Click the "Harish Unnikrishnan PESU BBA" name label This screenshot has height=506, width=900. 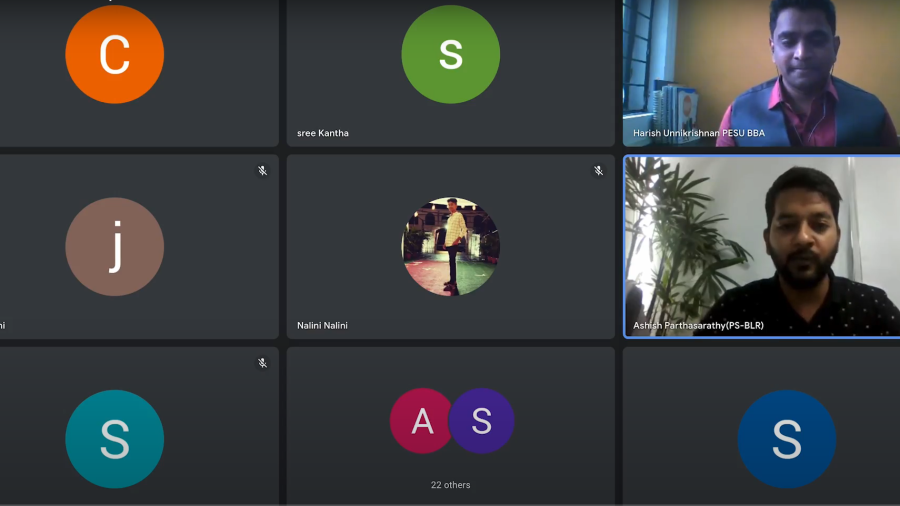click(698, 133)
